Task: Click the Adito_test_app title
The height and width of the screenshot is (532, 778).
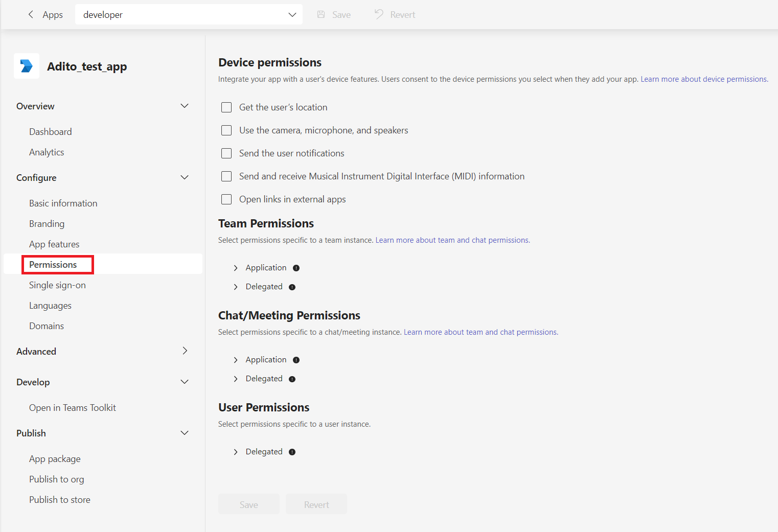Action: coord(87,66)
